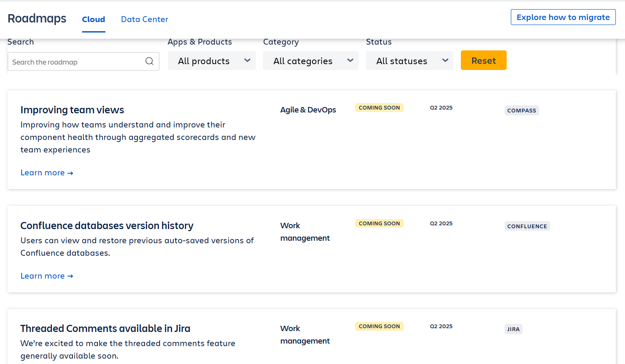
Task: Open Learn more under Confluence databases version history
Action: [47, 276]
